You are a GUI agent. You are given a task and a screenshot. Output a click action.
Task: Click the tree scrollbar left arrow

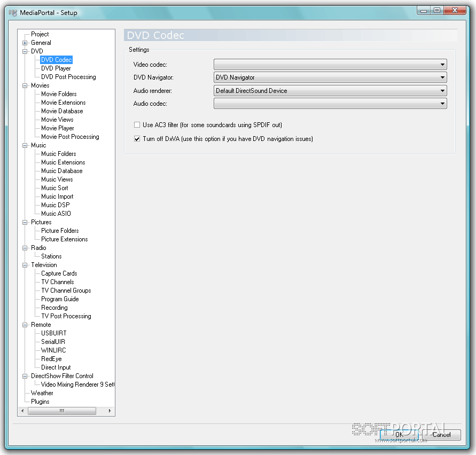click(22, 411)
